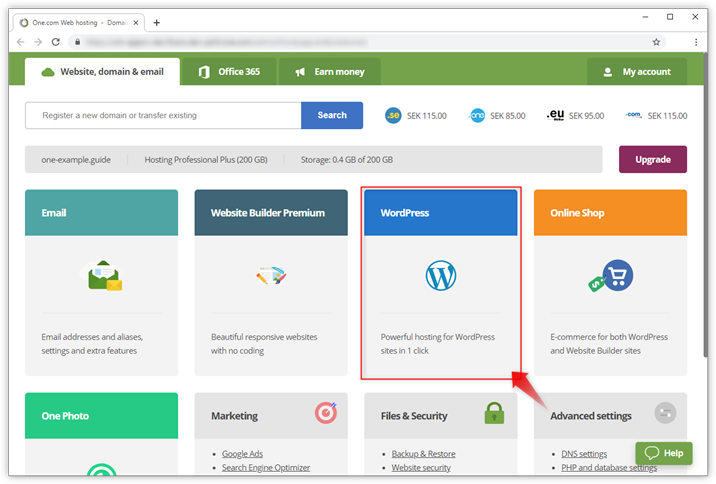Click the blue Search button
The width and height of the screenshot is (716, 484).
coord(332,116)
